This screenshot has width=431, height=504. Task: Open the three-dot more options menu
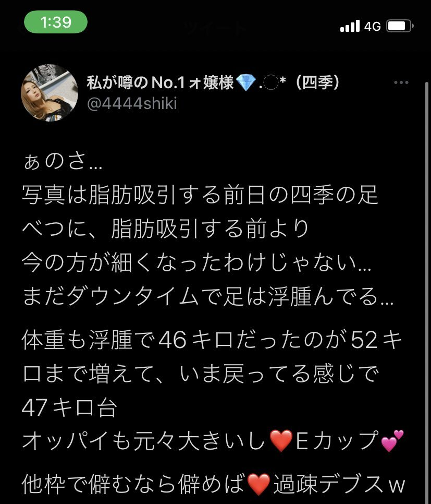pos(401,82)
